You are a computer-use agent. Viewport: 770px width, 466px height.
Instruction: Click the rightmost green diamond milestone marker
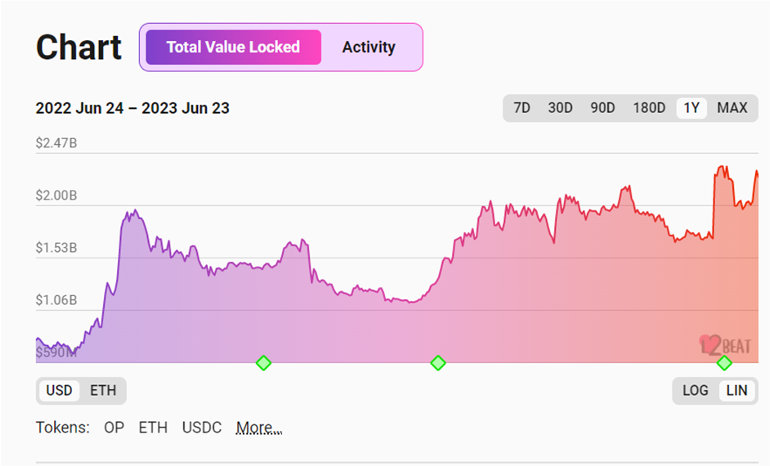(x=724, y=363)
